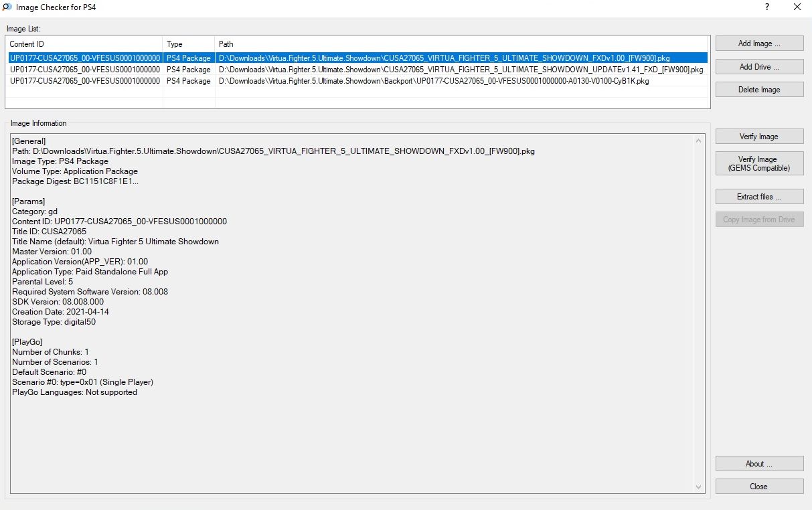Open the Extract files dialog
812x510 pixels.
[759, 197]
